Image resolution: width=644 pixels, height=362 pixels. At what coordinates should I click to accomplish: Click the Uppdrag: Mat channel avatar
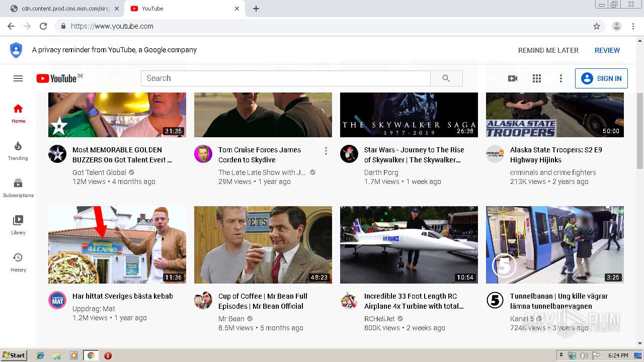point(57,300)
